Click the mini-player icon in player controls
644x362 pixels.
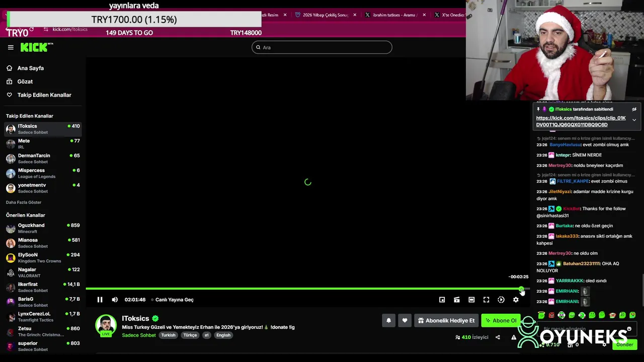point(442,300)
